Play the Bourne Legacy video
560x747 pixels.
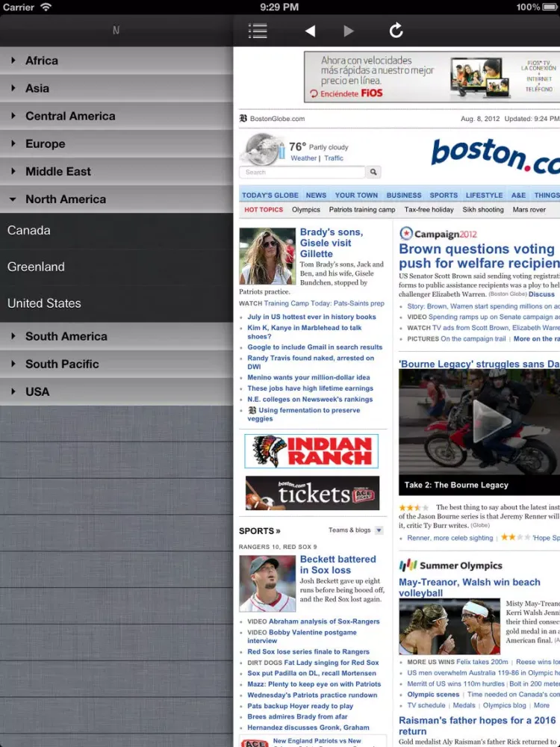click(x=491, y=421)
